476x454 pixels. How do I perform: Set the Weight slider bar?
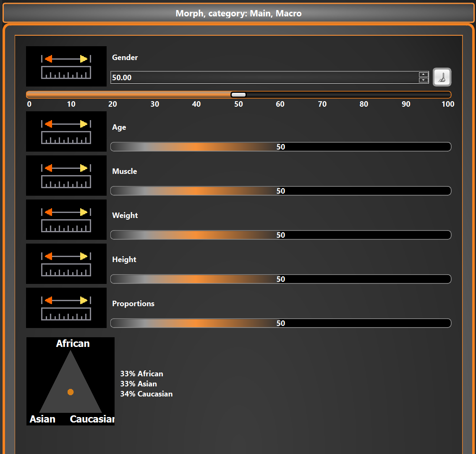click(x=281, y=235)
